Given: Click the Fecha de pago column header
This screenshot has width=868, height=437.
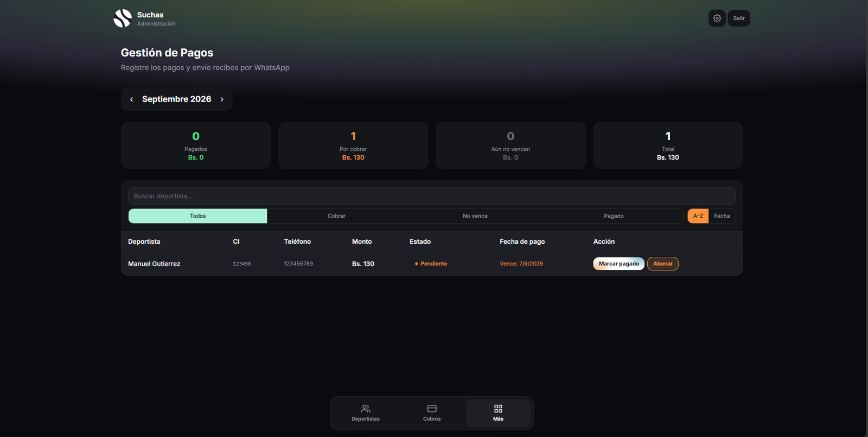Looking at the screenshot, I should (x=522, y=242).
